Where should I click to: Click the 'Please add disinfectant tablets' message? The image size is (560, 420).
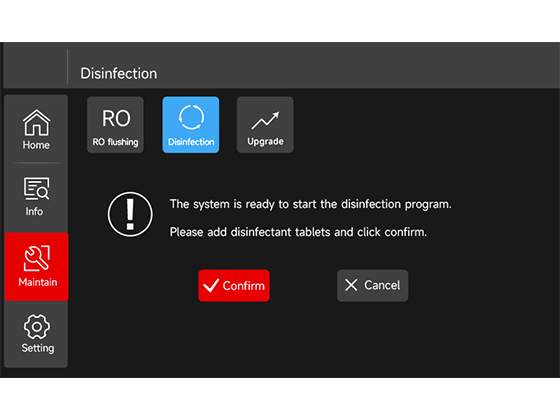pyautogui.click(x=298, y=232)
